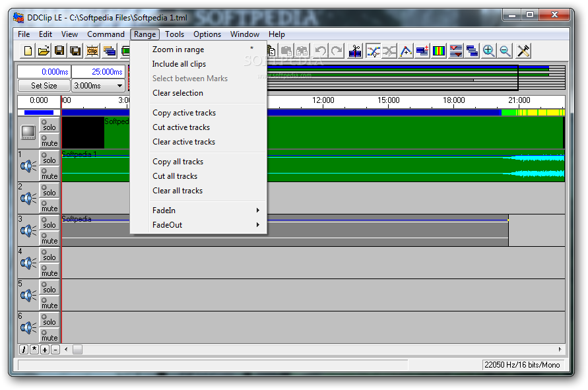Select Include all clips menu entry
This screenshot has width=588, height=390.
tap(199, 64)
